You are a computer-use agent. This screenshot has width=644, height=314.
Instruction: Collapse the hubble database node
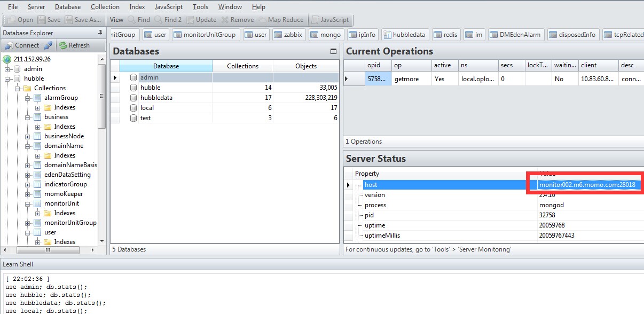7,78
